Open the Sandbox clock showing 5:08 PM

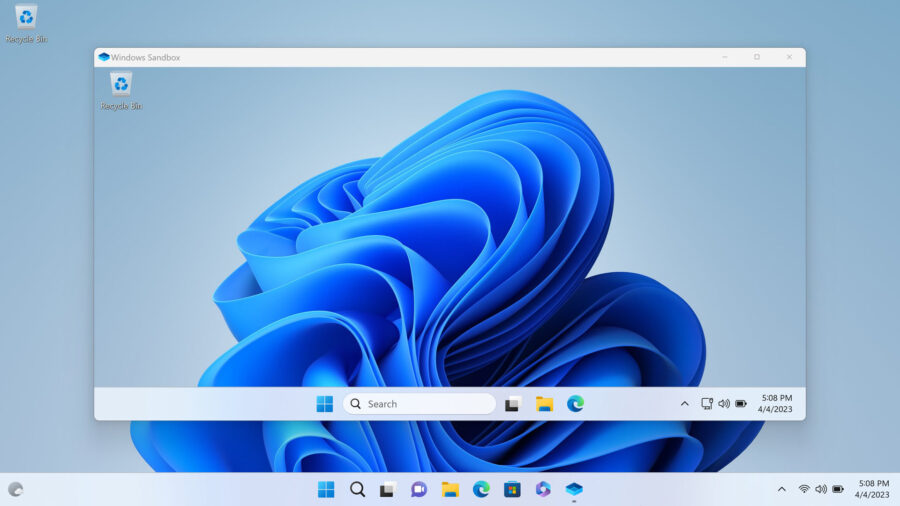pos(775,403)
